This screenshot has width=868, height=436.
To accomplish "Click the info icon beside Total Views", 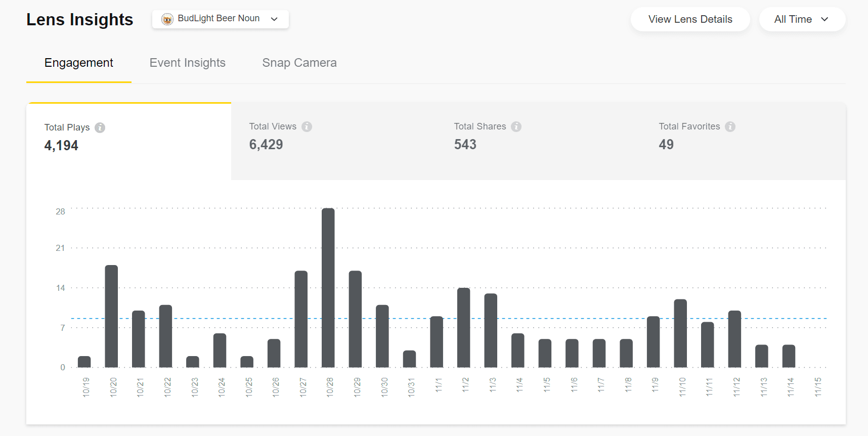I will click(307, 126).
